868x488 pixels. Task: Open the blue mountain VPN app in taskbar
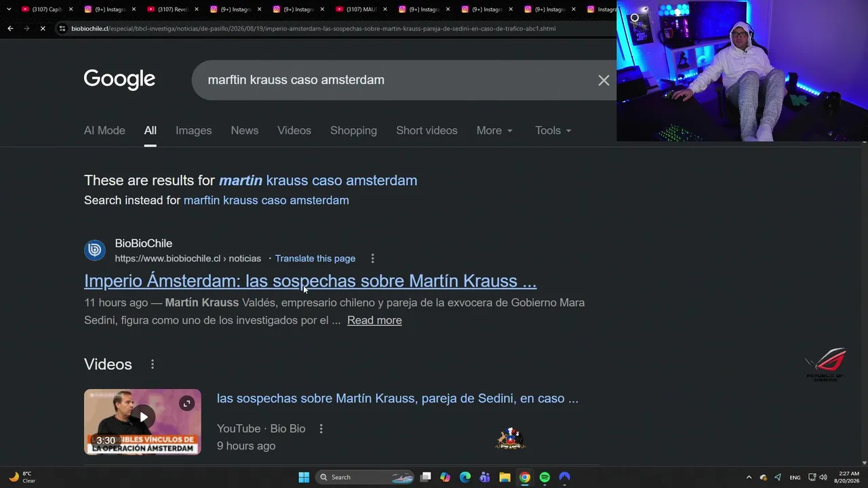564,477
